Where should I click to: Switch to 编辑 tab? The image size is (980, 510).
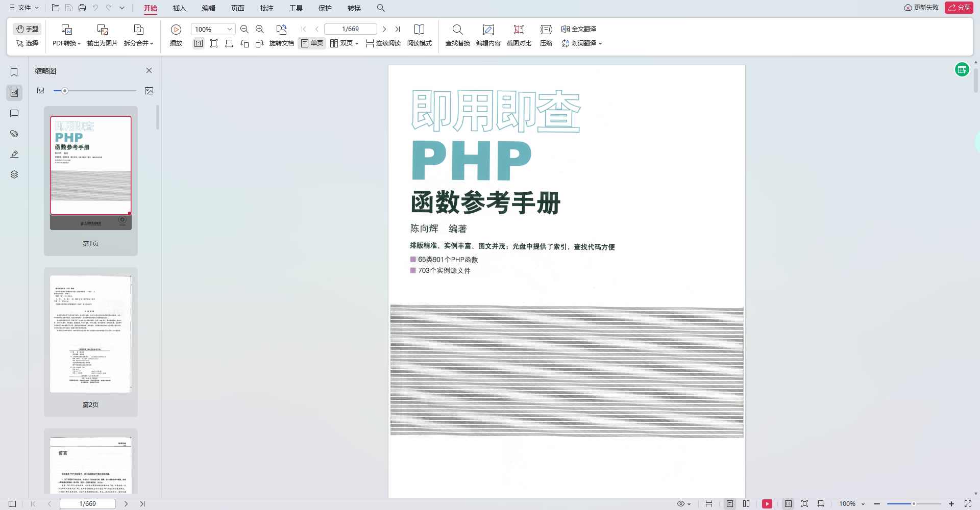click(x=209, y=8)
